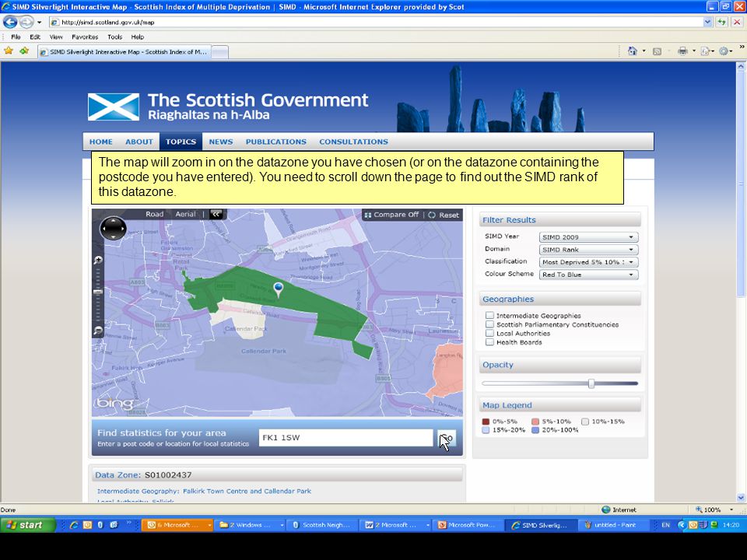
Task: Open Home button dropdown arrow
Action: tap(644, 51)
